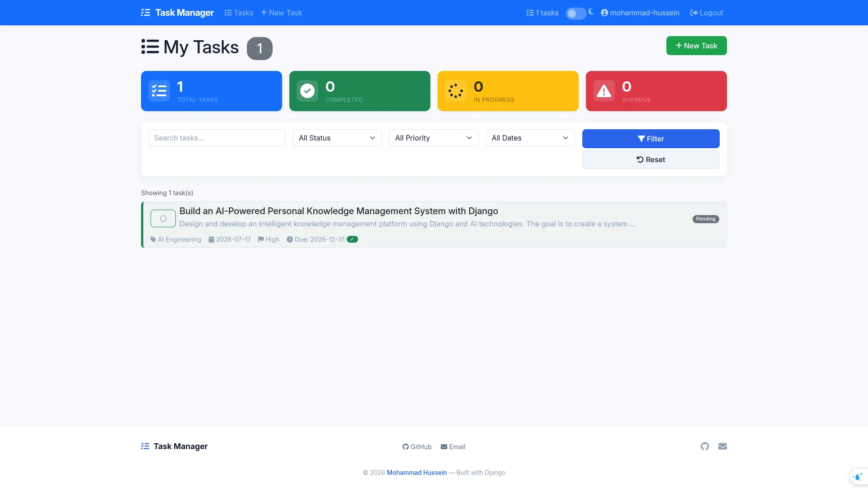Expand the All Priority dropdown
Viewport: 868px width, 488px height.
tap(434, 138)
